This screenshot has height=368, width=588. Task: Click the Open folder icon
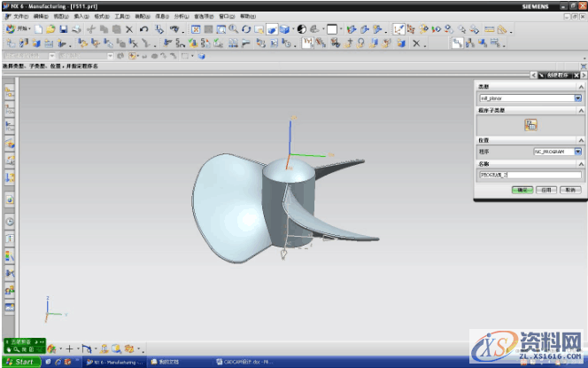[x=51, y=29]
